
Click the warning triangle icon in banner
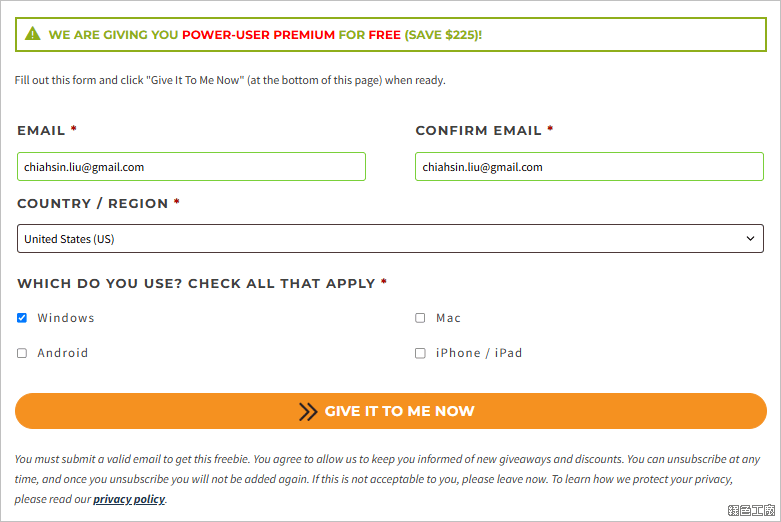point(33,34)
